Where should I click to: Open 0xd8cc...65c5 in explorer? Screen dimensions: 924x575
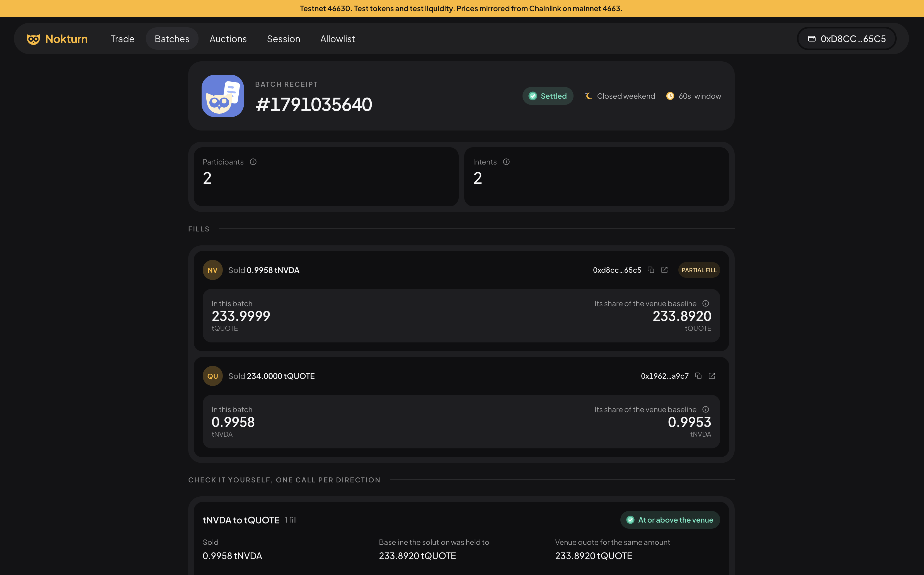[664, 270]
